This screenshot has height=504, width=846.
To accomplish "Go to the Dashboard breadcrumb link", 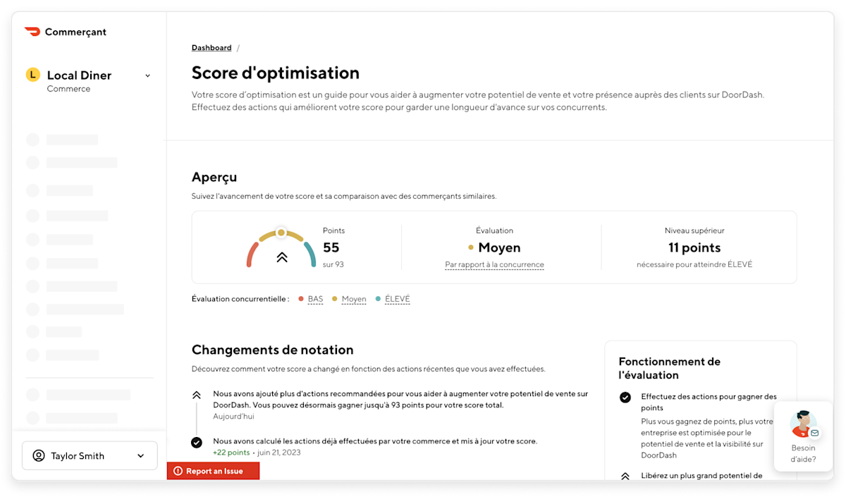I will point(211,48).
